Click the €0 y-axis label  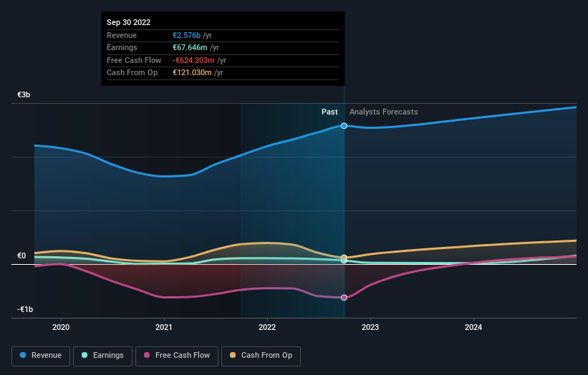(21, 256)
